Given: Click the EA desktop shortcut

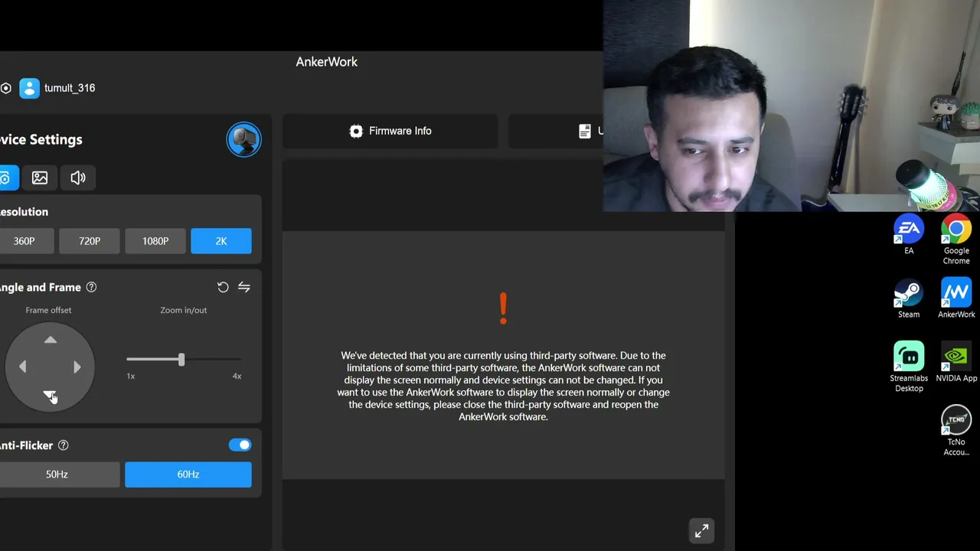Looking at the screenshot, I should tap(909, 236).
